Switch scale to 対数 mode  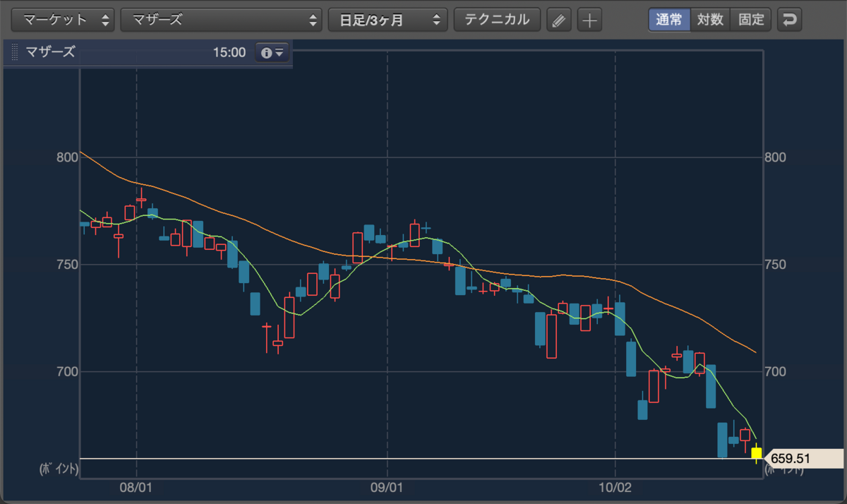pos(710,20)
